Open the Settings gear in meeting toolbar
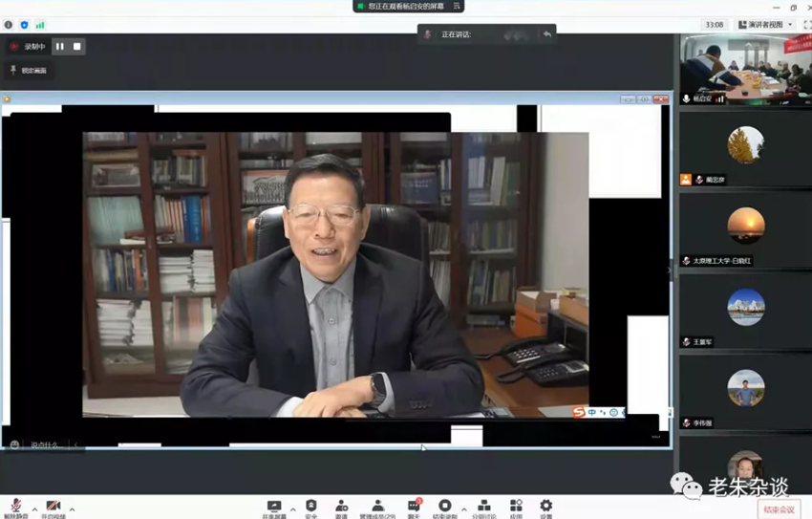This screenshot has width=812, height=519. [545, 507]
